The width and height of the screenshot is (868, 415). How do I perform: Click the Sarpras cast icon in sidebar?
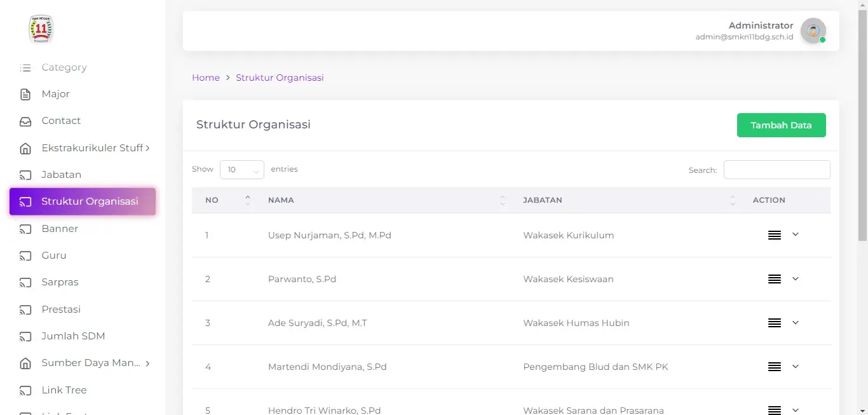pos(25,283)
